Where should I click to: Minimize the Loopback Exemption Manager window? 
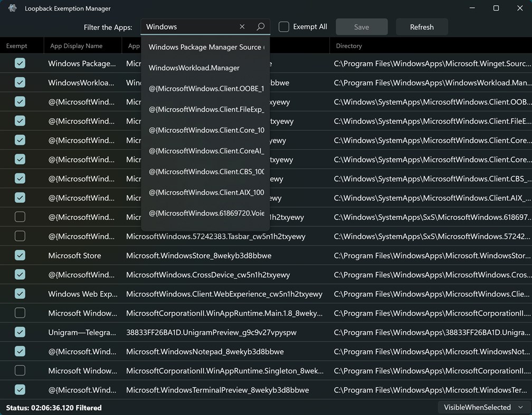(x=472, y=8)
